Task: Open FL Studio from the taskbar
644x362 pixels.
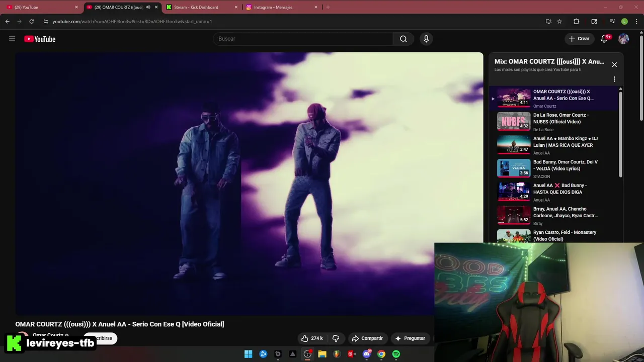Action: point(337,354)
